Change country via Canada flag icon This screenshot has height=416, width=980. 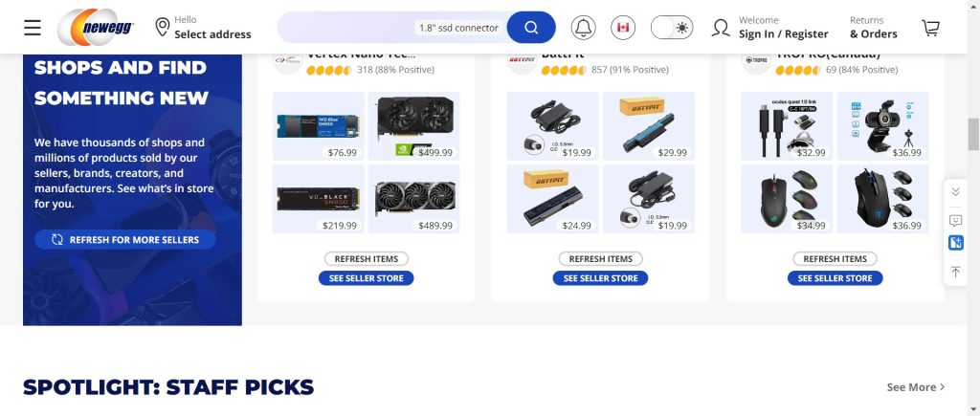coord(622,28)
